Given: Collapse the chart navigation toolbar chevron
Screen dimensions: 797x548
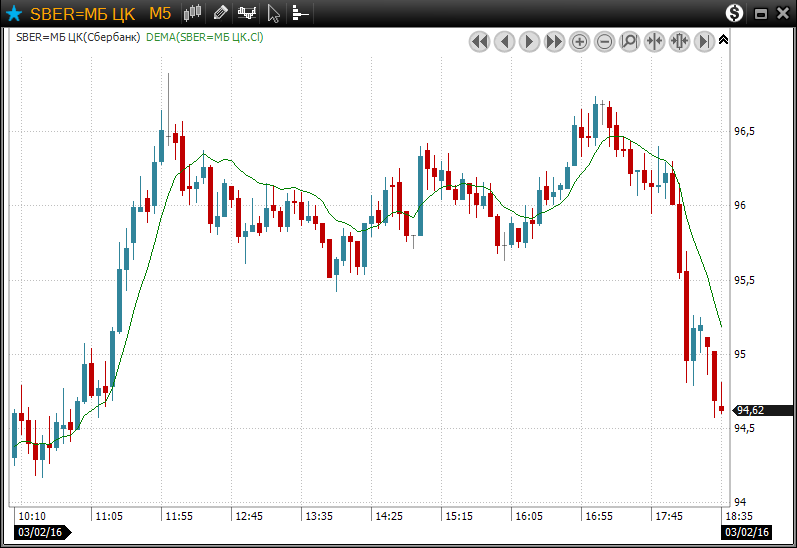Looking at the screenshot, I should pos(724,40).
